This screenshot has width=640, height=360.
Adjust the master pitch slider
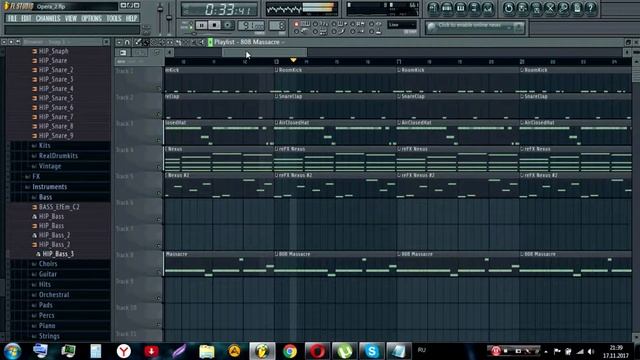click(x=169, y=17)
